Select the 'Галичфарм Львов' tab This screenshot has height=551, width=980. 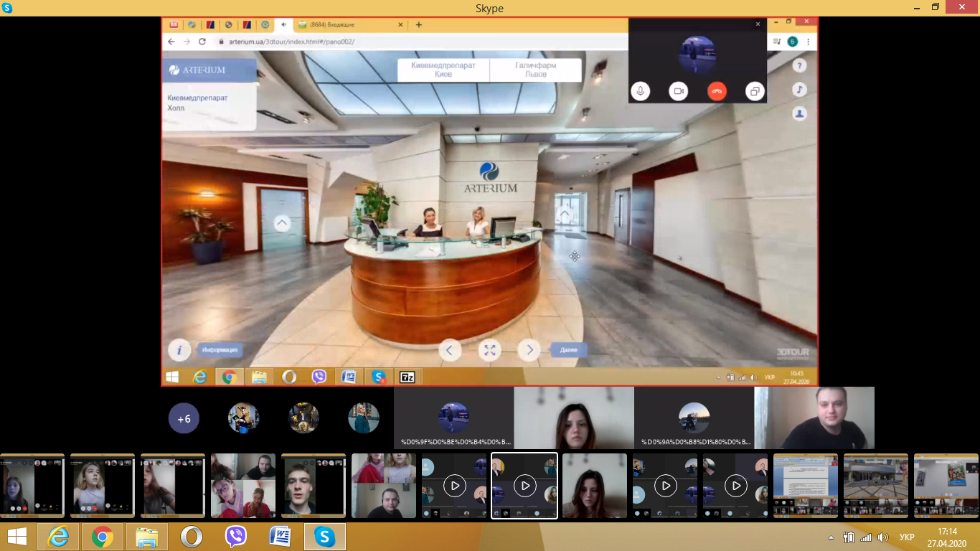click(535, 70)
